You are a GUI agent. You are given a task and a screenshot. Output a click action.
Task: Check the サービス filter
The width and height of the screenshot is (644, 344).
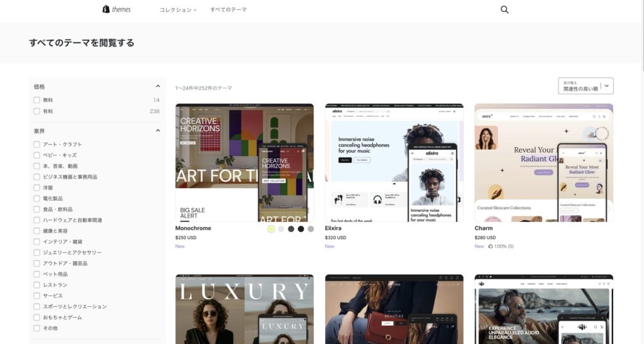click(36, 296)
